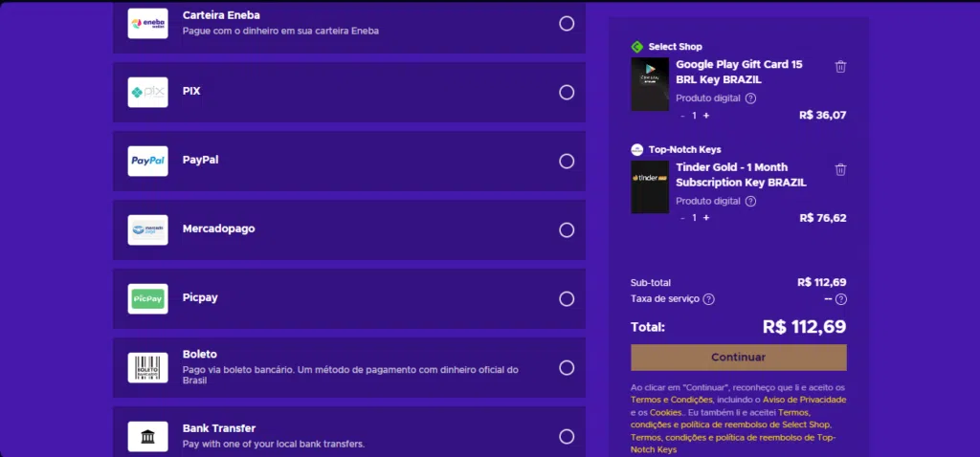Image resolution: width=980 pixels, height=457 pixels.
Task: Click info icon for Google Play Produto digital
Action: pos(750,98)
